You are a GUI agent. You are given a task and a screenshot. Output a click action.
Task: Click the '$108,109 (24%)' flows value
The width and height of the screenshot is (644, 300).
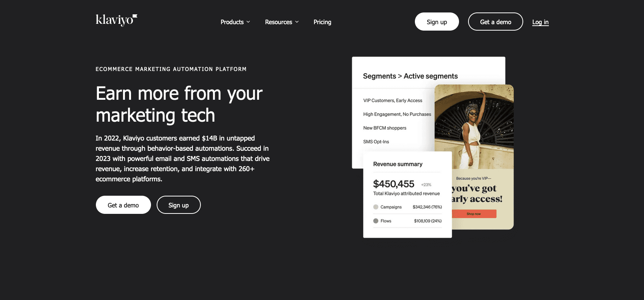point(428,221)
